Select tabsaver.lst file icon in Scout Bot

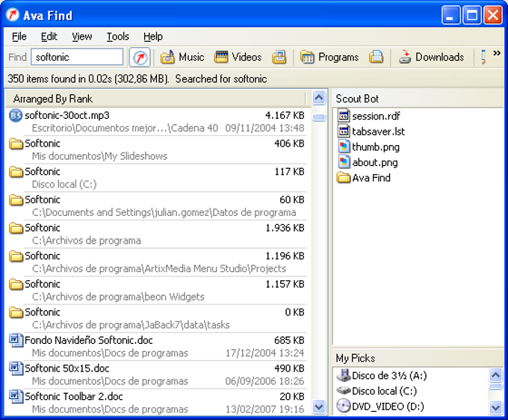[344, 132]
